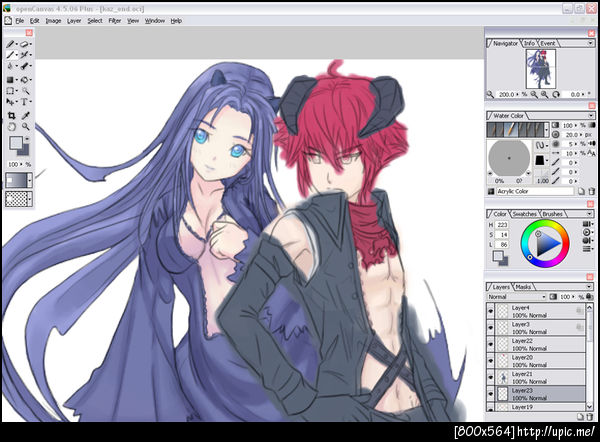Viewport: 600px width, 442px height.
Task: Select the Paint Bucket tool
Action: (24, 80)
